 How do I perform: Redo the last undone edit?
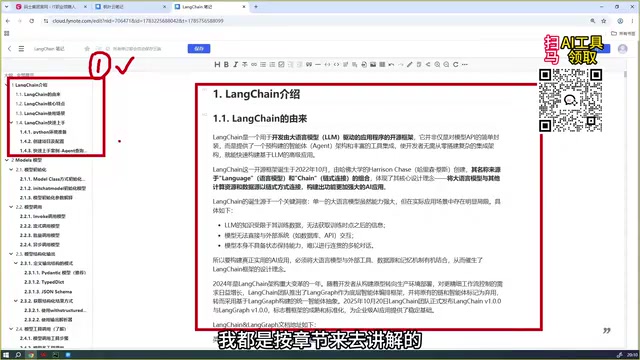tap(400, 64)
